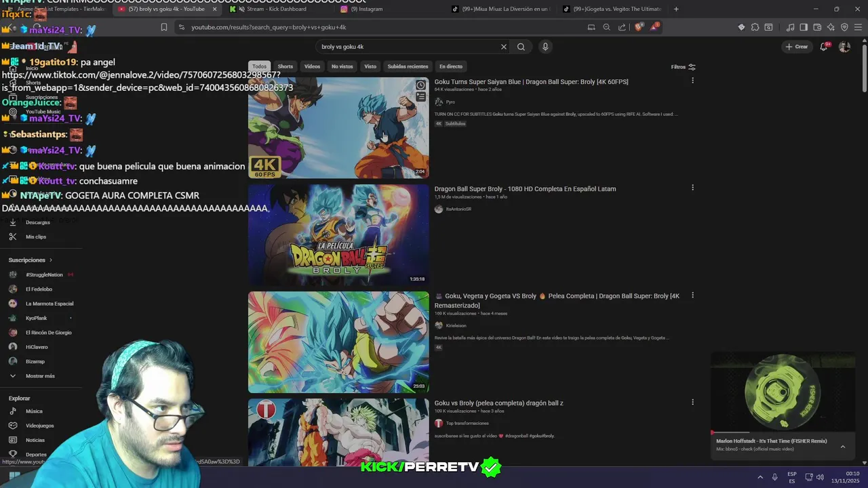Select the Vídeos filter chip

coord(312,66)
